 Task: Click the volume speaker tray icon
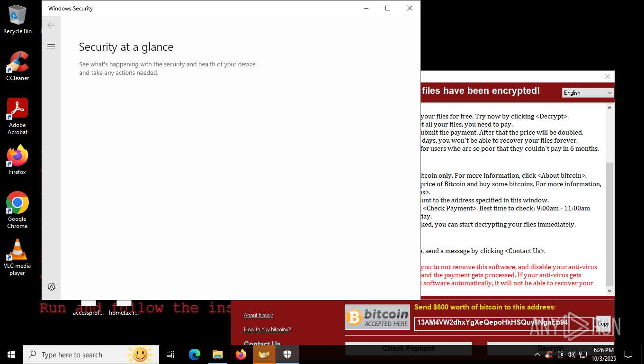click(x=572, y=355)
